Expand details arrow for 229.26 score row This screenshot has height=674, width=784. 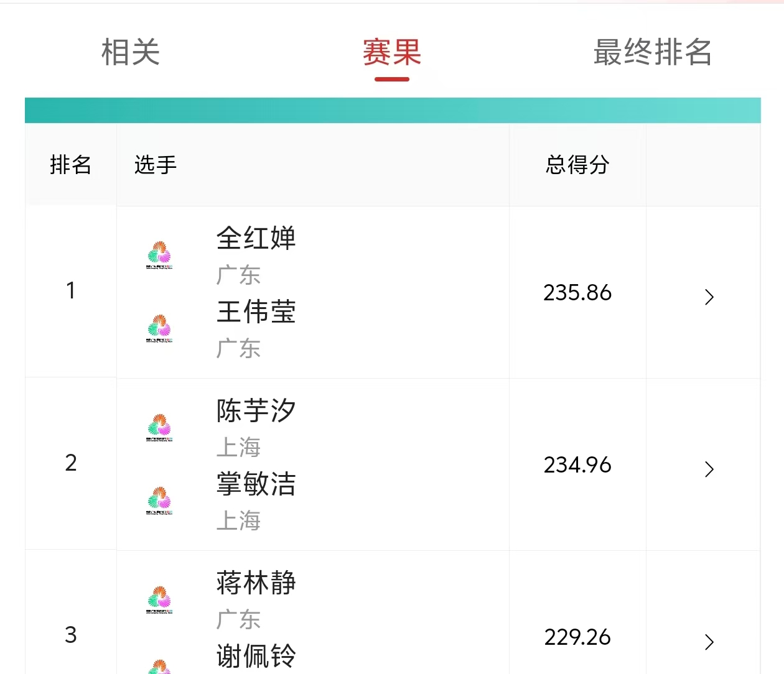pyautogui.click(x=709, y=642)
